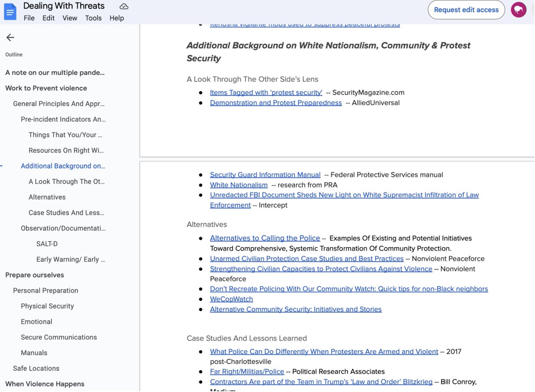
Task: Go to SALT-D in the outline
Action: coord(47,244)
